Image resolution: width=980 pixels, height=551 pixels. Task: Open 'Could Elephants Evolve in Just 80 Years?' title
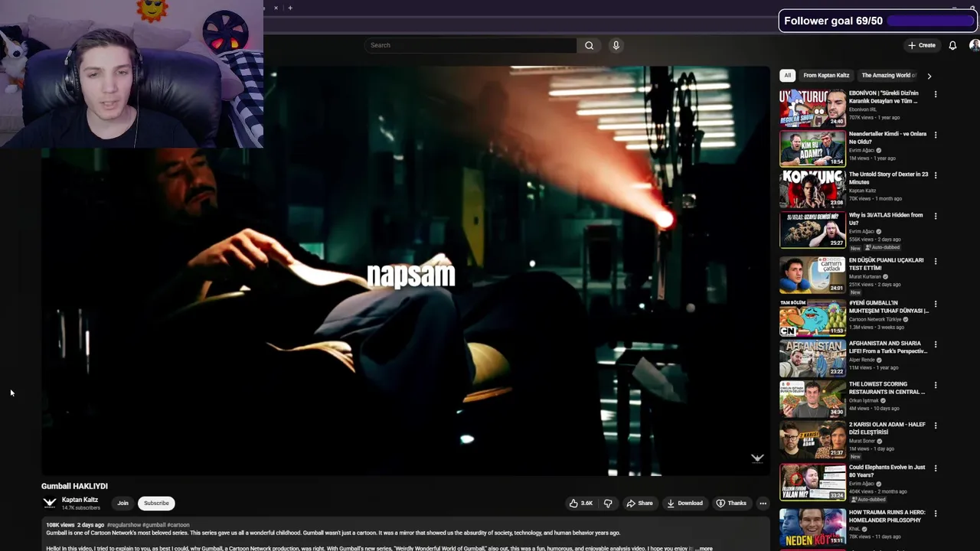click(887, 471)
